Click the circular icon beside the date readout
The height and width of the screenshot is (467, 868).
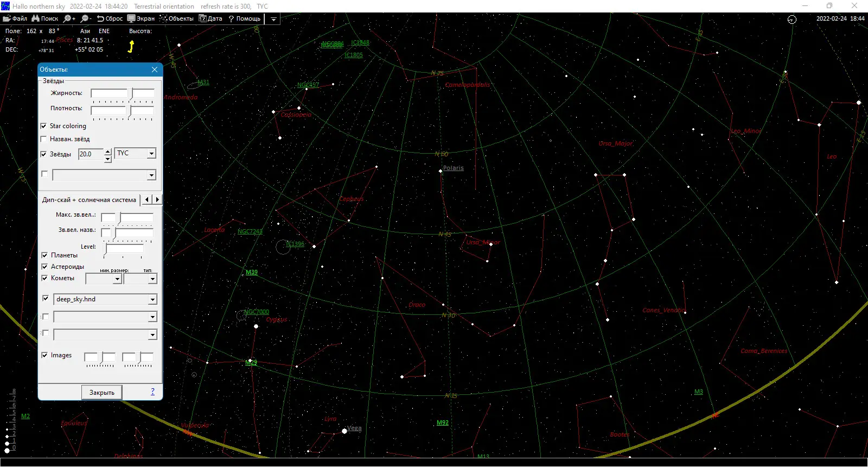[792, 19]
